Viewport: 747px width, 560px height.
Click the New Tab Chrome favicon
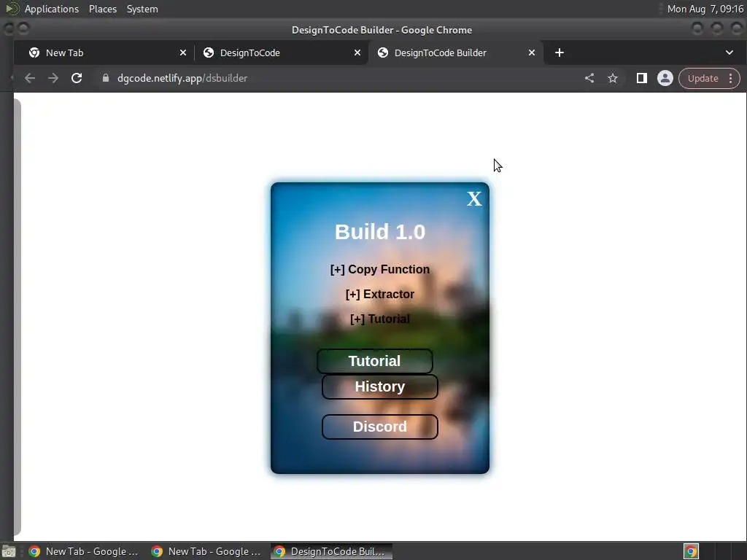pyautogui.click(x=34, y=52)
